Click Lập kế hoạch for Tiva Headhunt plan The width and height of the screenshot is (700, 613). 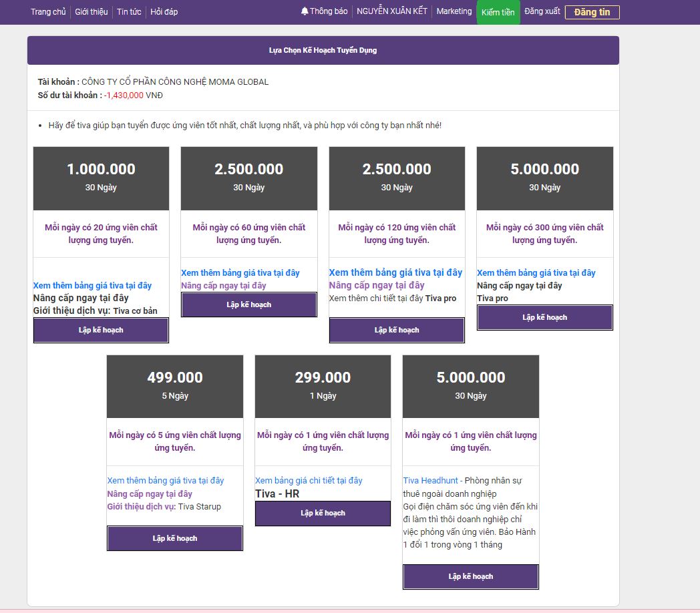[470, 576]
